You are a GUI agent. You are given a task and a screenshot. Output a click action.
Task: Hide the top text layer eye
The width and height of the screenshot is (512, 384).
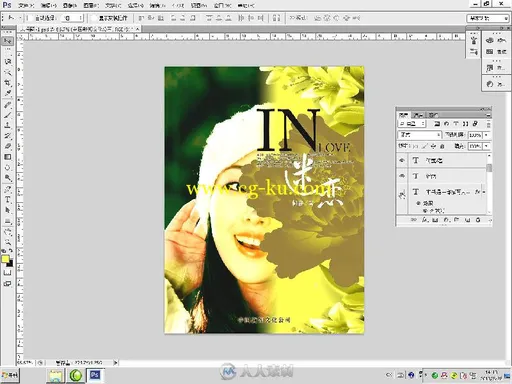(402, 160)
